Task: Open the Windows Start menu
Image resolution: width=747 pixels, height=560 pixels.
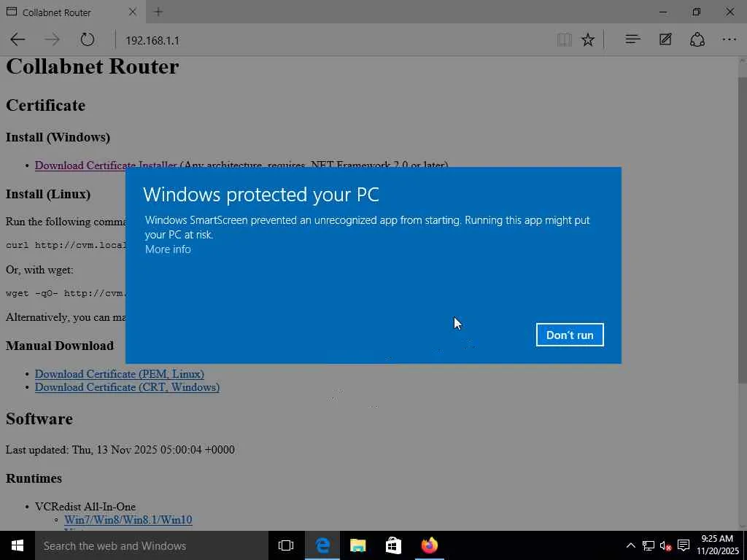Action: click(x=18, y=545)
